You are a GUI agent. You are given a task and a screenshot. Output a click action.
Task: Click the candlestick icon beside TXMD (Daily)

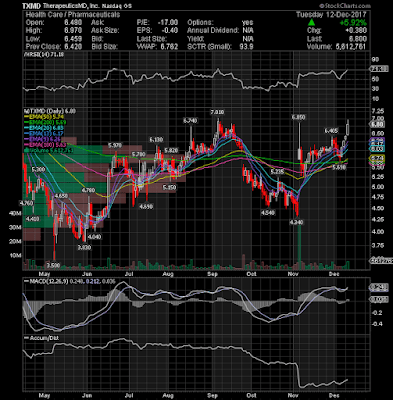[x=25, y=111]
